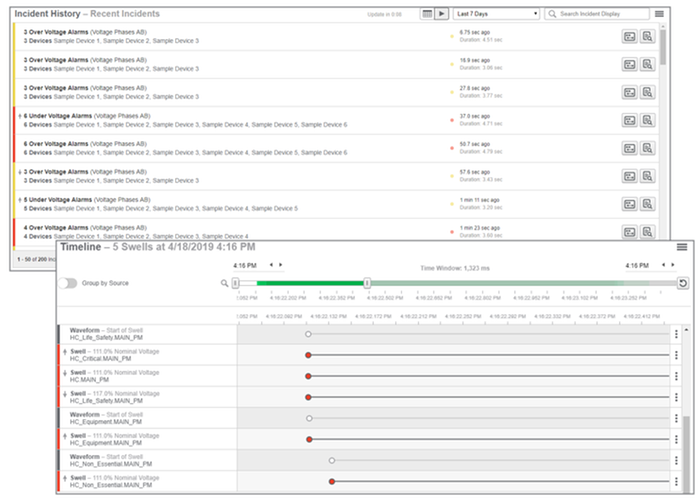Screen dimensions: 700x501
Task: Reset the timeline time window
Action: (x=683, y=283)
